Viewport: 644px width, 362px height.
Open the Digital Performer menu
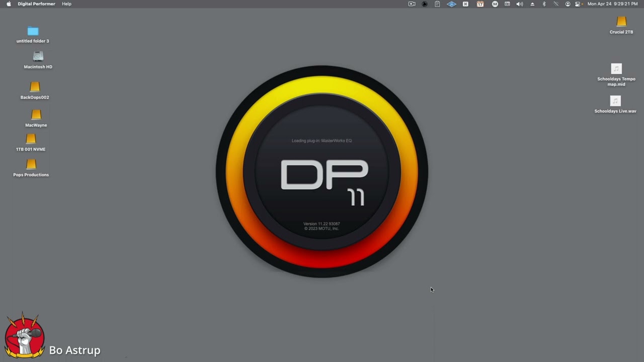point(37,4)
